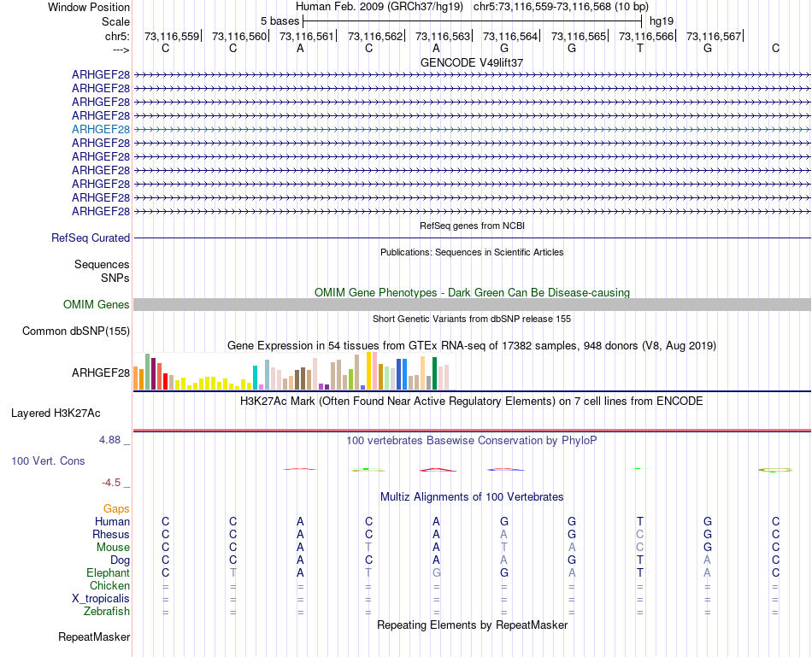Click the dark green bar in GTEx chart

(434, 373)
